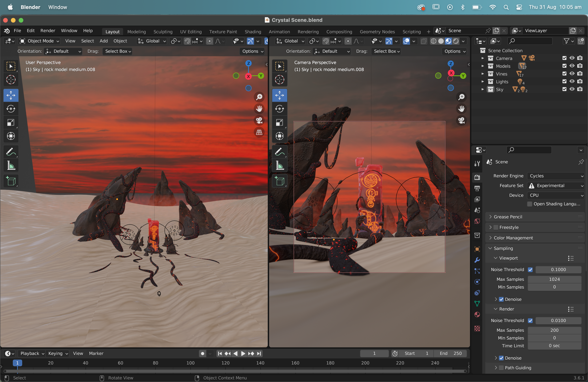Viewport: 588px width, 382px height.
Task: Select the Rotate tool in left viewport
Action: [x=11, y=109]
